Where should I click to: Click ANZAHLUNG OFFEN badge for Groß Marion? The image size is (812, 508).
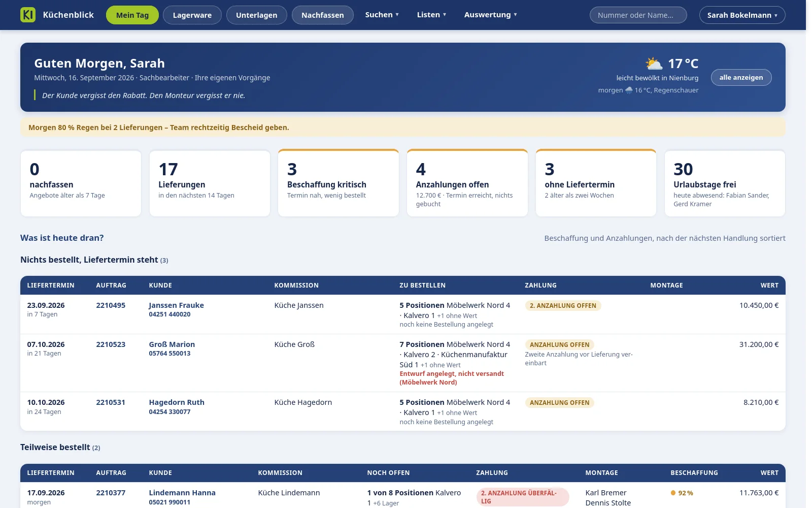point(560,345)
